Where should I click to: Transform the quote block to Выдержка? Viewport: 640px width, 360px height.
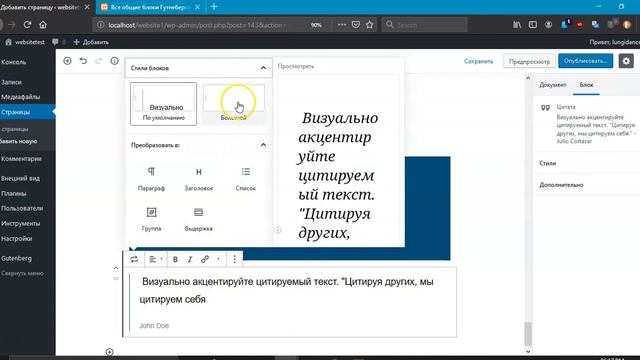point(198,219)
